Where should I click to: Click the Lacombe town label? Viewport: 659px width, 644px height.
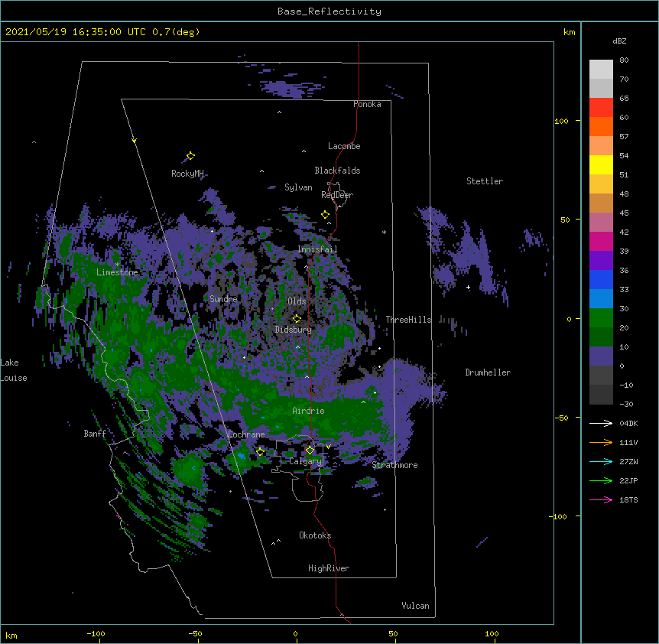pos(344,146)
